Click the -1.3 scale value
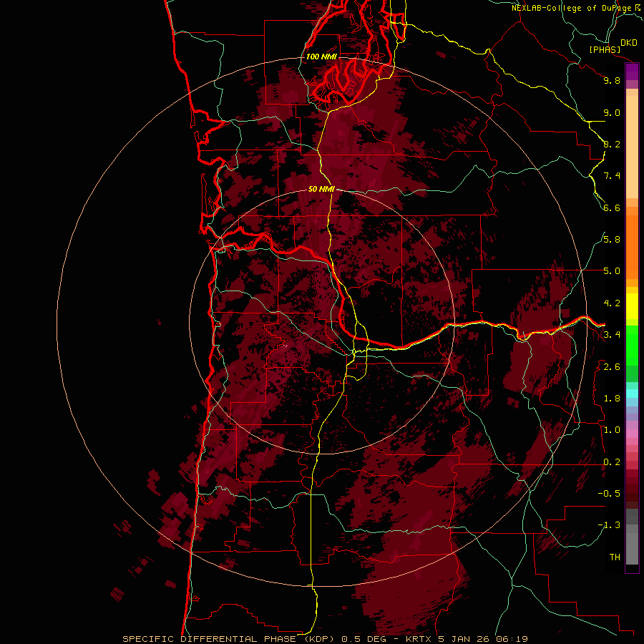The image size is (644, 644). coord(609,525)
